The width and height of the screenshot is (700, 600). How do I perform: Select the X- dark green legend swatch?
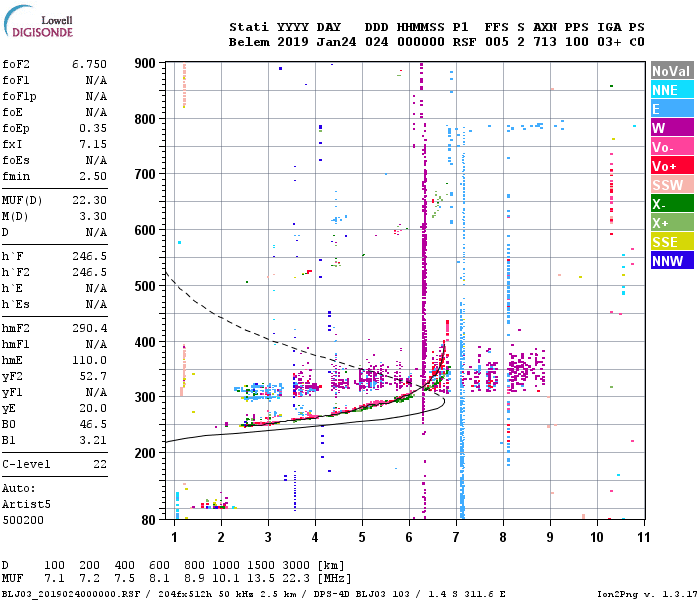[x=672, y=204]
